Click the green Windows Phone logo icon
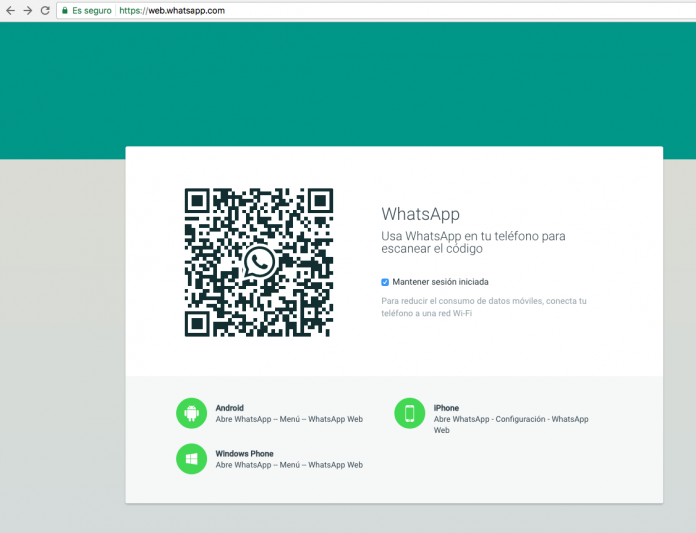The image size is (696, 533). (x=190, y=459)
